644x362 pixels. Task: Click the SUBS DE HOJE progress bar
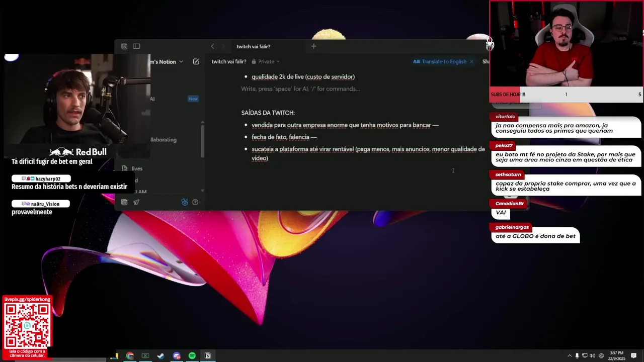point(566,95)
